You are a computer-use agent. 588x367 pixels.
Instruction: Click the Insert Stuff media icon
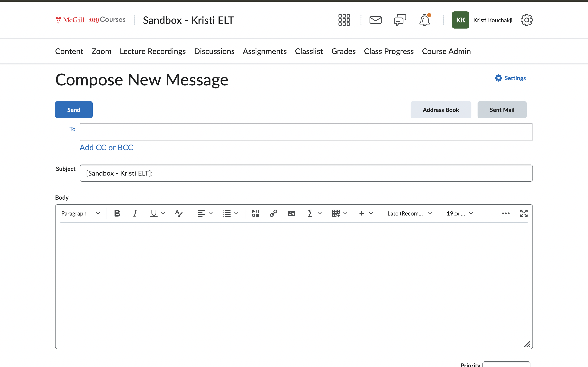click(255, 213)
